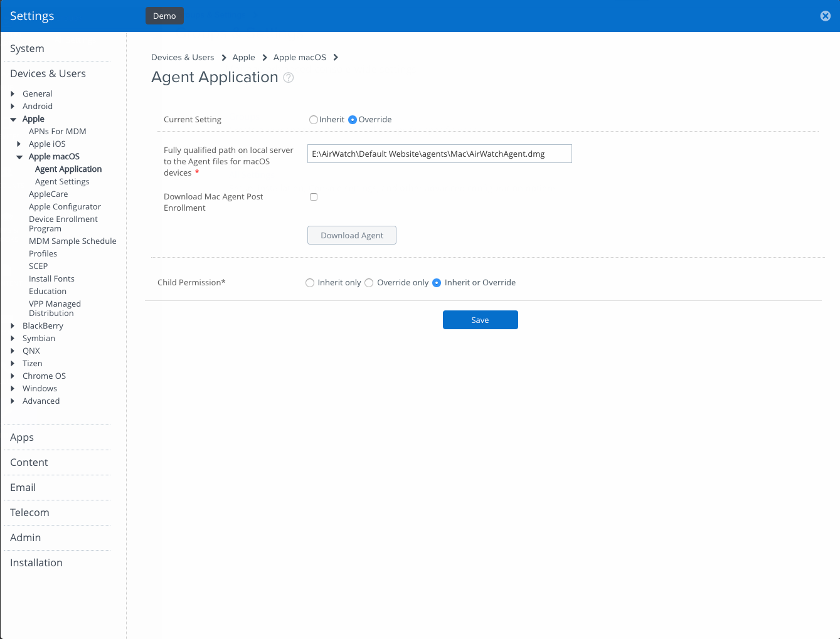Focus the Agent file path input field
This screenshot has width=840, height=639.
click(440, 154)
